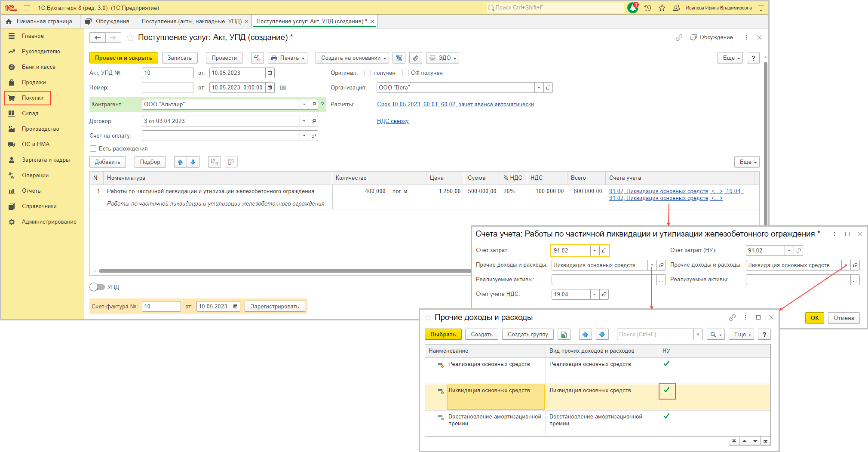Click the Акт, УПД № field

[168, 73]
